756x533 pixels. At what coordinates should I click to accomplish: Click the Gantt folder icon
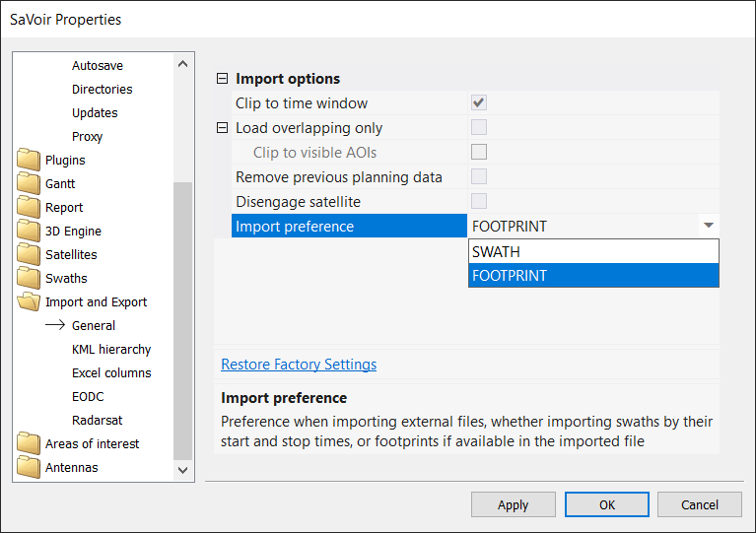29,184
